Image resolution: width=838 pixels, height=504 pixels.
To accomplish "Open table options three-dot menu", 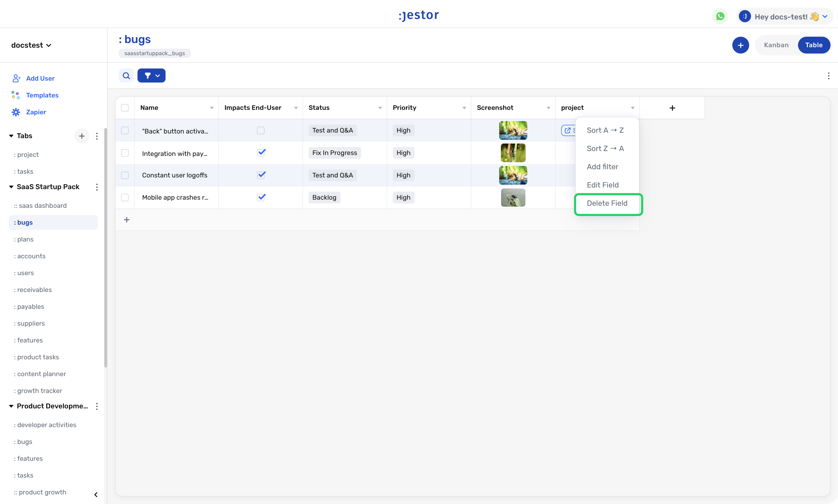I will coord(829,76).
